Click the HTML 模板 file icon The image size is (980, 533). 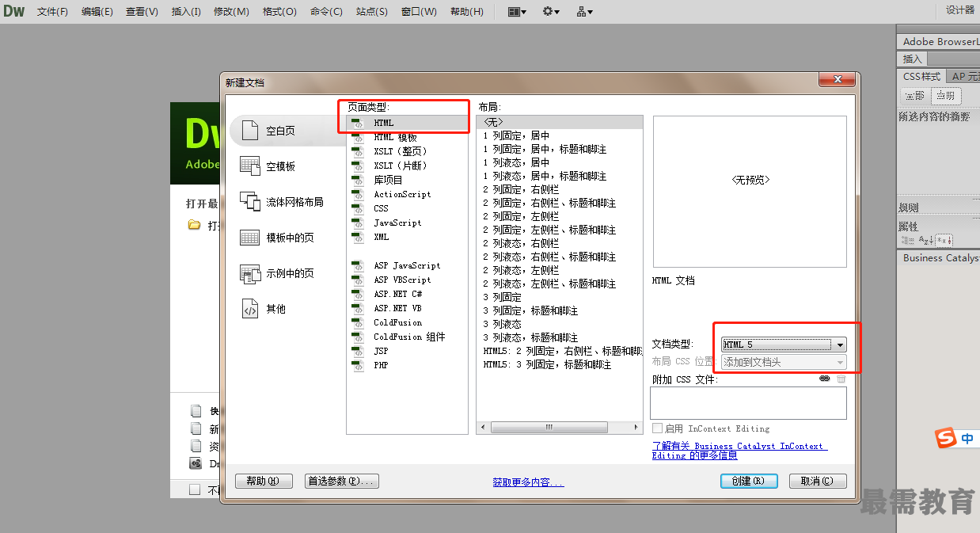pyautogui.click(x=357, y=137)
